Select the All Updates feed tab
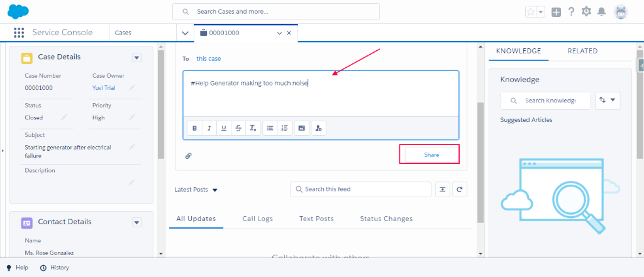This screenshot has height=277, width=644. (196, 219)
